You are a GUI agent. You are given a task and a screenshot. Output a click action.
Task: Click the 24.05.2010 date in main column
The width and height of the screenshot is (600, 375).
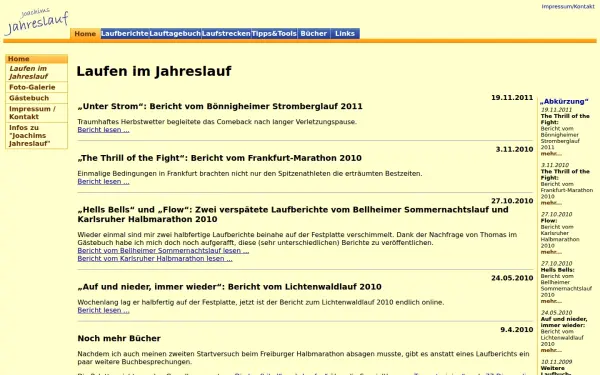click(x=512, y=278)
